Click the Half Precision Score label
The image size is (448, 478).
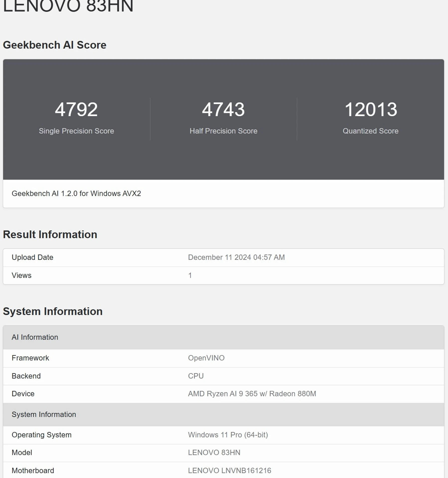point(224,131)
